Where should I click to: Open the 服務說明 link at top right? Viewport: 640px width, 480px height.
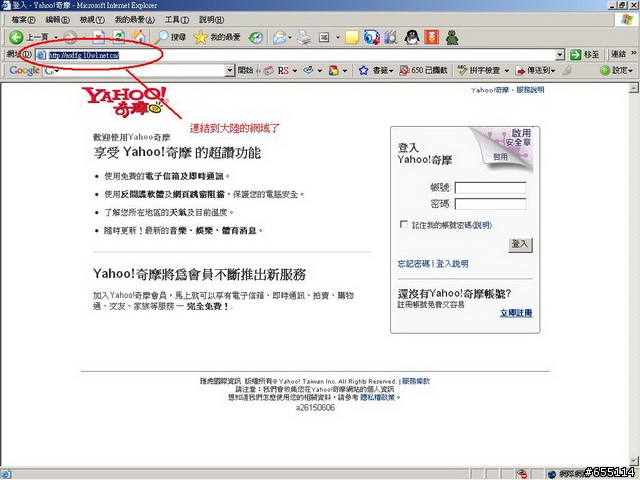[530, 90]
